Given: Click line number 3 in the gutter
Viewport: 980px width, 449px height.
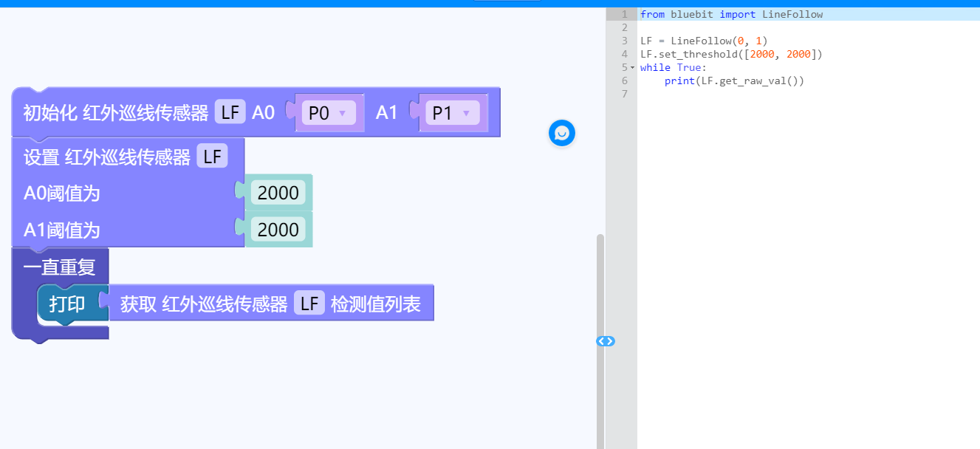Looking at the screenshot, I should 625,41.
